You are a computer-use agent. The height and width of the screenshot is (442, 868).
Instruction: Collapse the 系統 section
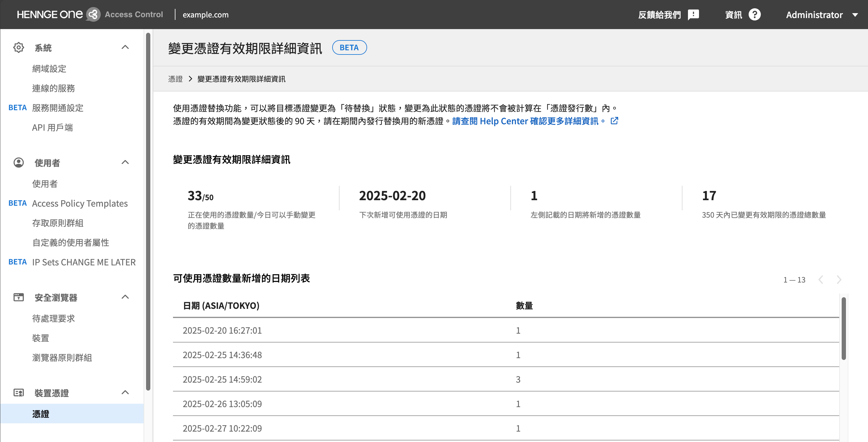[125, 47]
